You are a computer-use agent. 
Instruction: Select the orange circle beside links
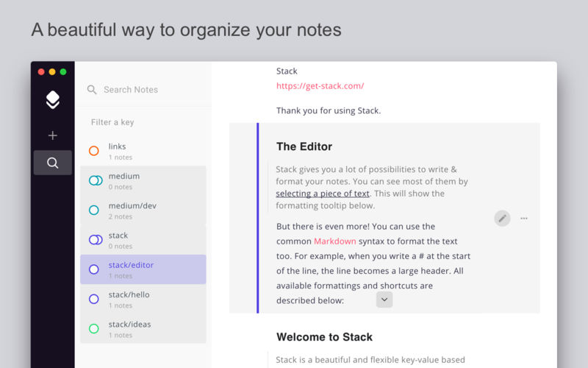(x=93, y=151)
